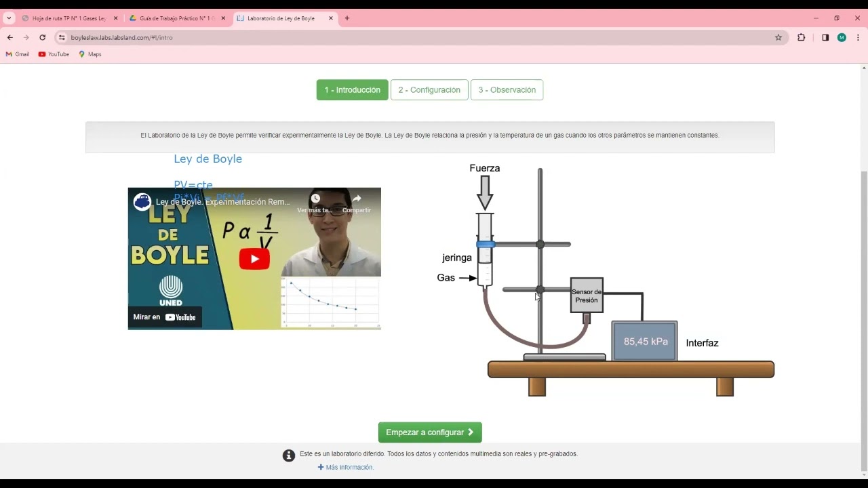This screenshot has height=488, width=868.
Task: Restore down the browser window
Action: click(x=837, y=18)
